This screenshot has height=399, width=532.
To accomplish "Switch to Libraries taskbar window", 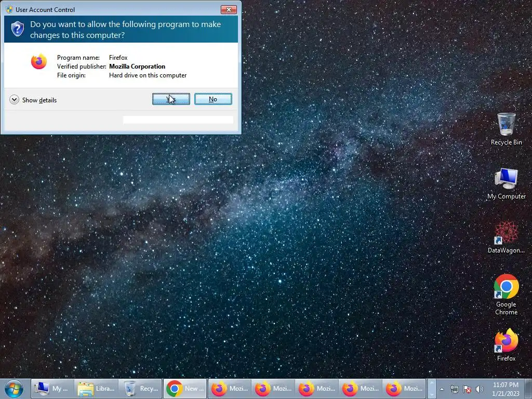I will (96, 389).
